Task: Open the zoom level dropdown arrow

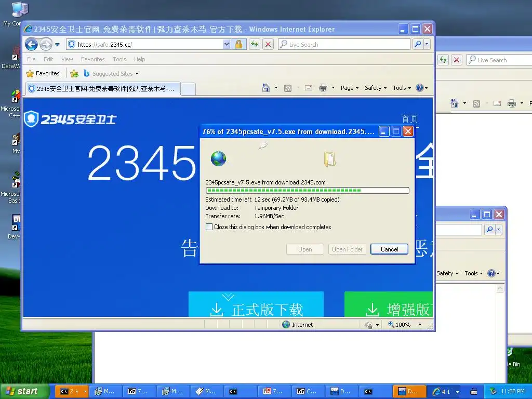Action: point(420,325)
